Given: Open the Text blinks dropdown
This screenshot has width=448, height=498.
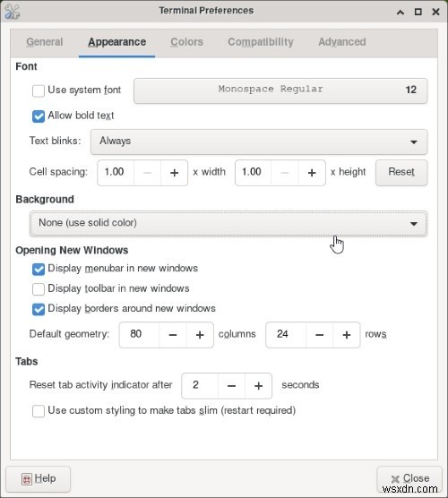Looking at the screenshot, I should pos(259,142).
